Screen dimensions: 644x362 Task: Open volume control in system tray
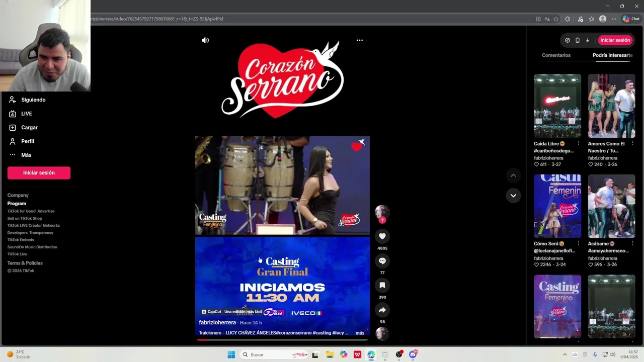613,354
